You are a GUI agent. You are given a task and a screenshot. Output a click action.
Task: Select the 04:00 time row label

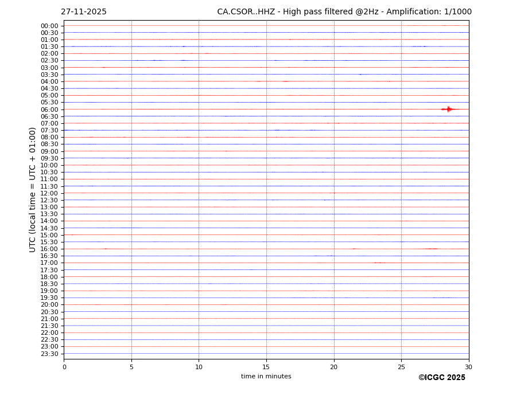49,81
